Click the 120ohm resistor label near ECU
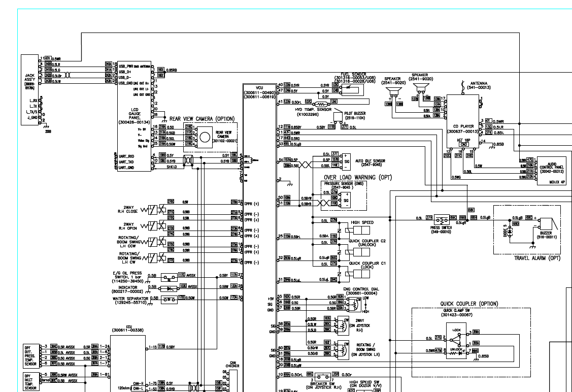The width and height of the screenshot is (572, 392). (x=124, y=388)
